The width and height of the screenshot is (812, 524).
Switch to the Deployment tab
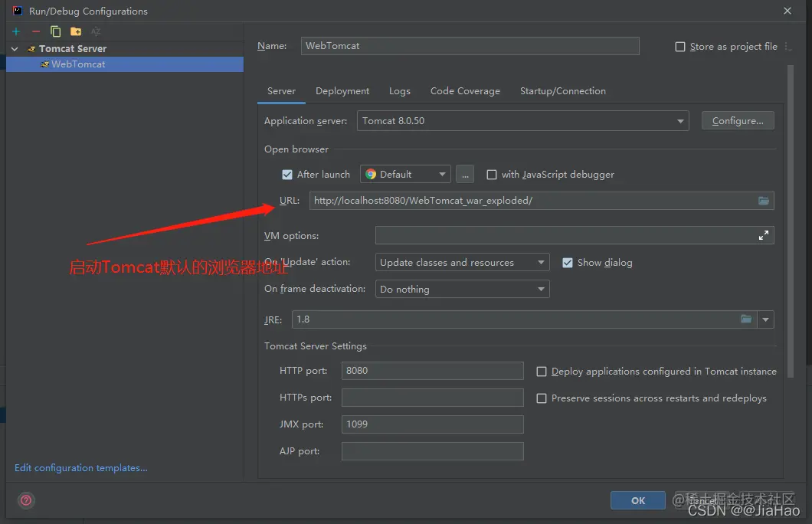tap(342, 91)
